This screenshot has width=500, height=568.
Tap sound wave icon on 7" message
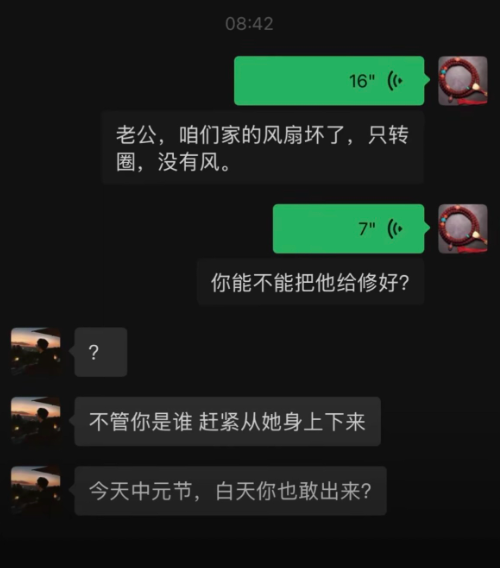[x=395, y=229]
